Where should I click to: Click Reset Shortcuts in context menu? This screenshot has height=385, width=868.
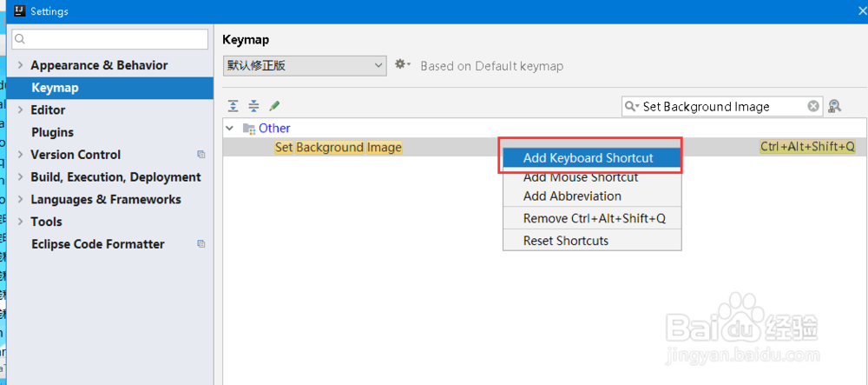565,241
